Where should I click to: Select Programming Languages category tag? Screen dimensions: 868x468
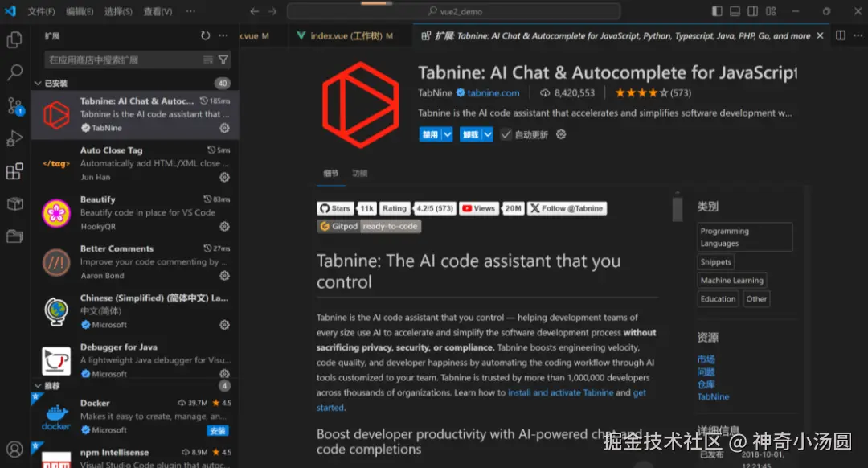pyautogui.click(x=744, y=237)
